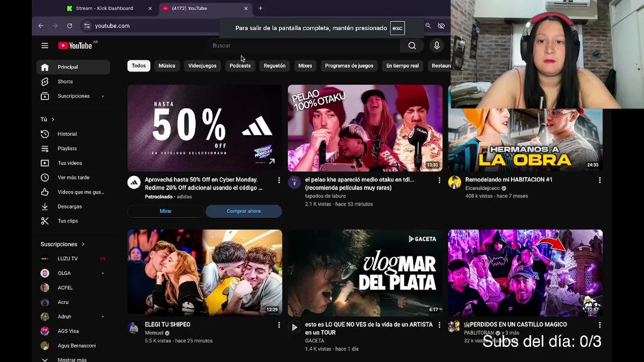Open Tus clips from the sidebar
Image resolution: width=644 pixels, height=362 pixels.
click(x=73, y=221)
